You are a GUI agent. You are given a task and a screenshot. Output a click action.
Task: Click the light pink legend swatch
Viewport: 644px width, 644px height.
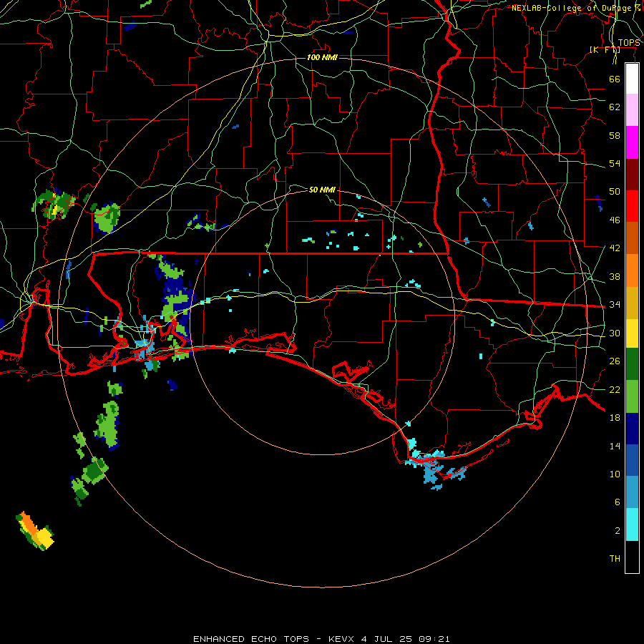(x=632, y=110)
